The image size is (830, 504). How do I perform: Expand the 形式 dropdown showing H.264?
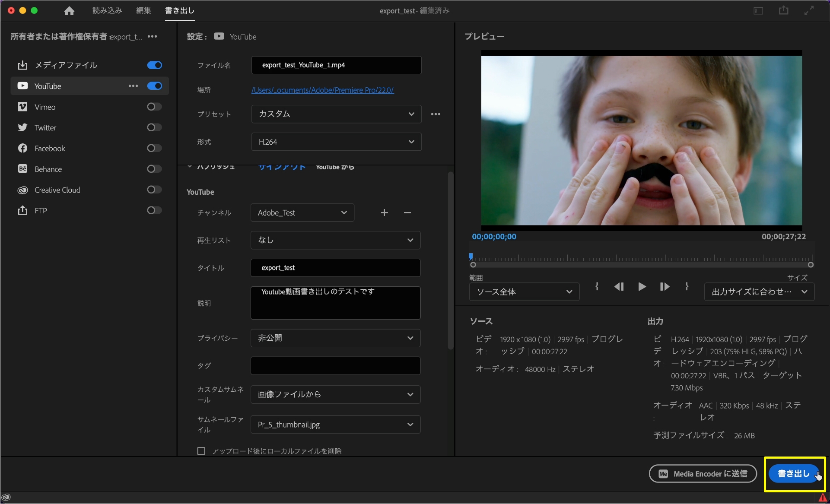[x=336, y=142]
